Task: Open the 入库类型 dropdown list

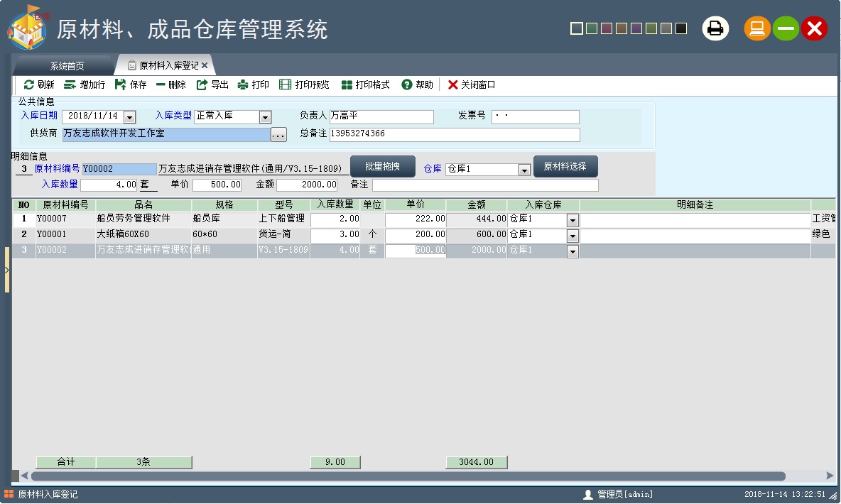Action: [265, 117]
